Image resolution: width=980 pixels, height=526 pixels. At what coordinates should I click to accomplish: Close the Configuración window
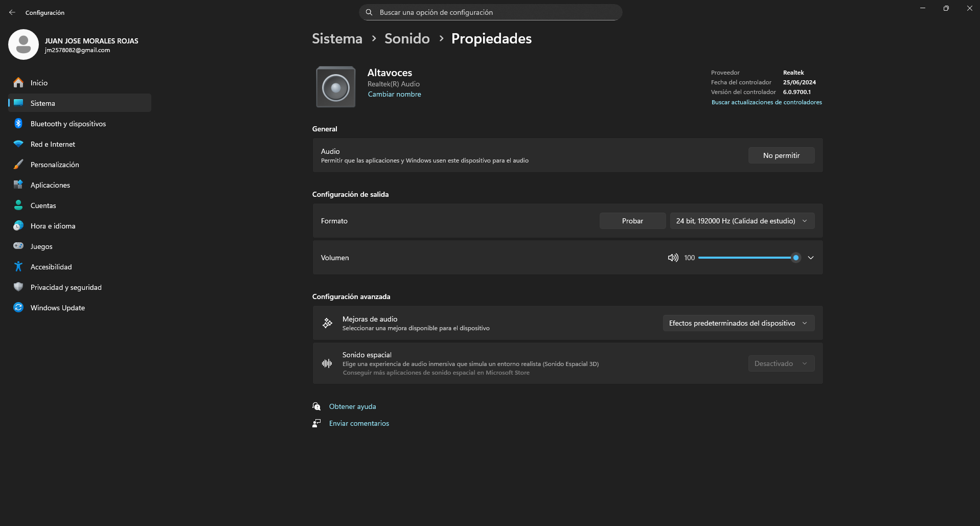pyautogui.click(x=969, y=8)
